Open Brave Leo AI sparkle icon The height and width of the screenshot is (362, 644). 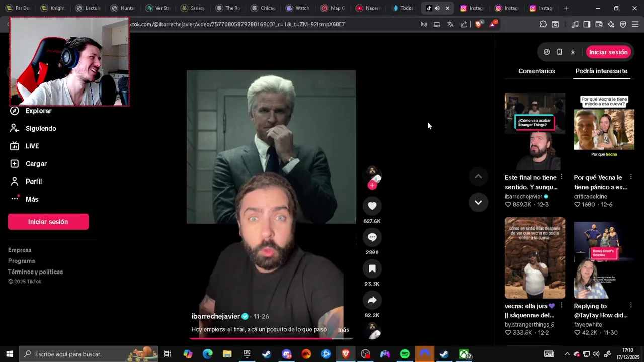611,24
